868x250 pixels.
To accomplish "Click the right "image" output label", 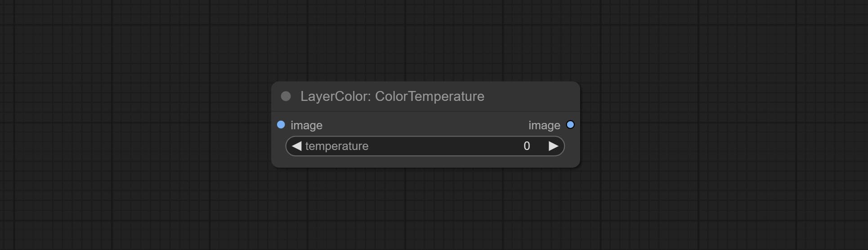I will [x=544, y=125].
